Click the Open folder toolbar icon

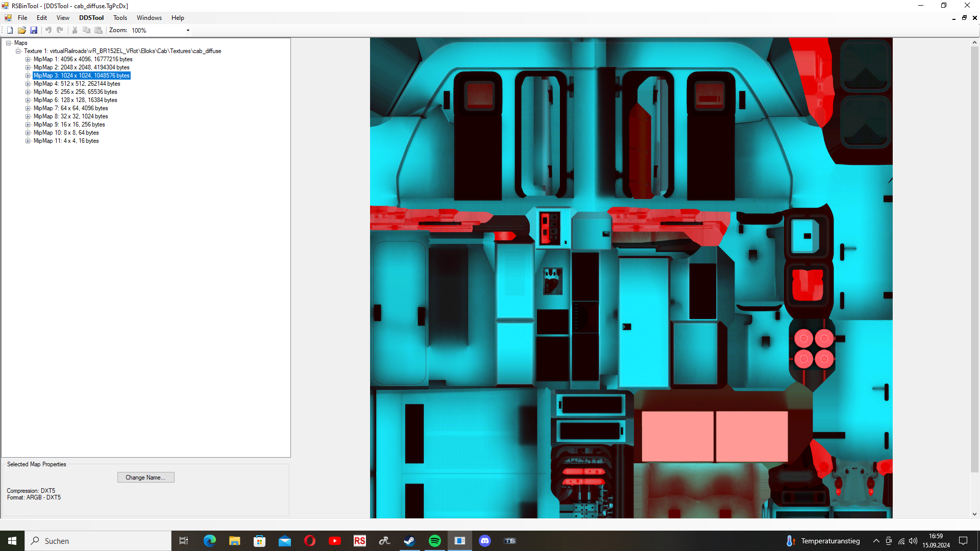coord(21,30)
